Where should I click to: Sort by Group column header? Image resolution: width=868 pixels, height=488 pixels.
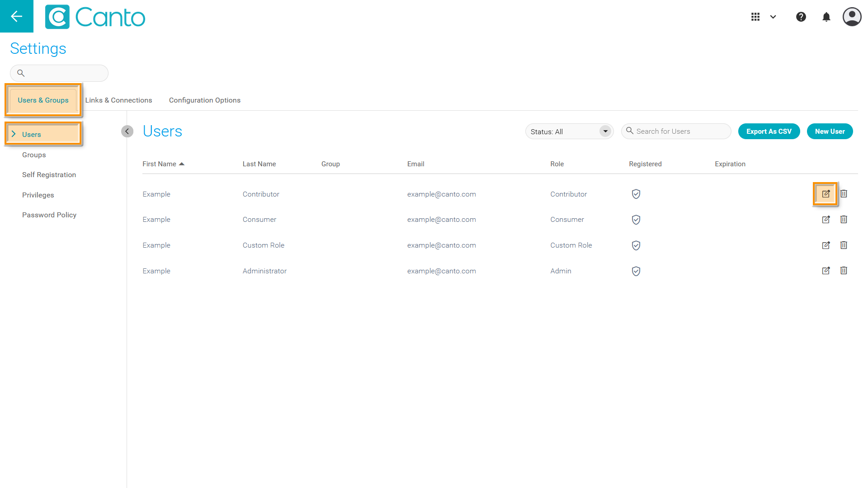coord(330,164)
